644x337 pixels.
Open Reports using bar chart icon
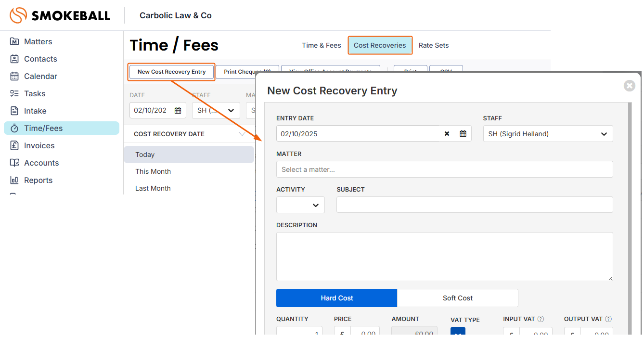click(x=14, y=181)
